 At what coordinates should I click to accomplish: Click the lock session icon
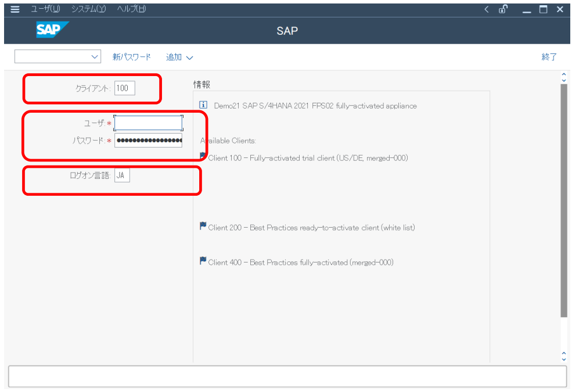[x=503, y=9]
